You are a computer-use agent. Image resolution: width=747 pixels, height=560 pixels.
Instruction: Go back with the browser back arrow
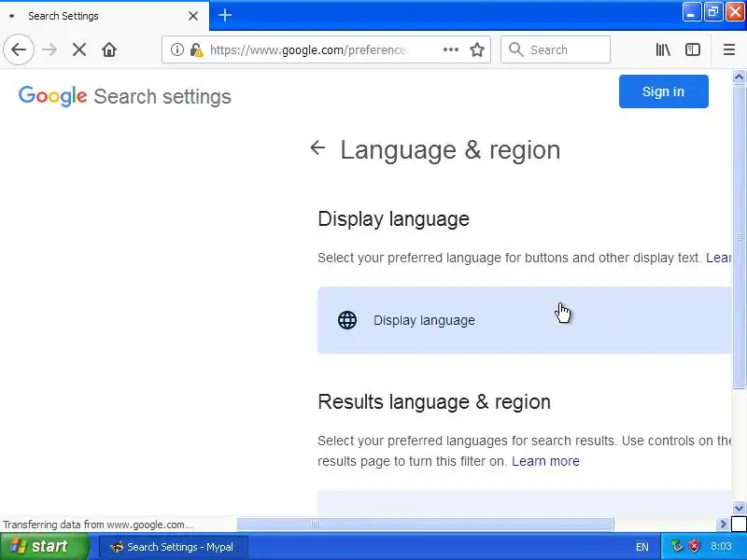point(19,49)
